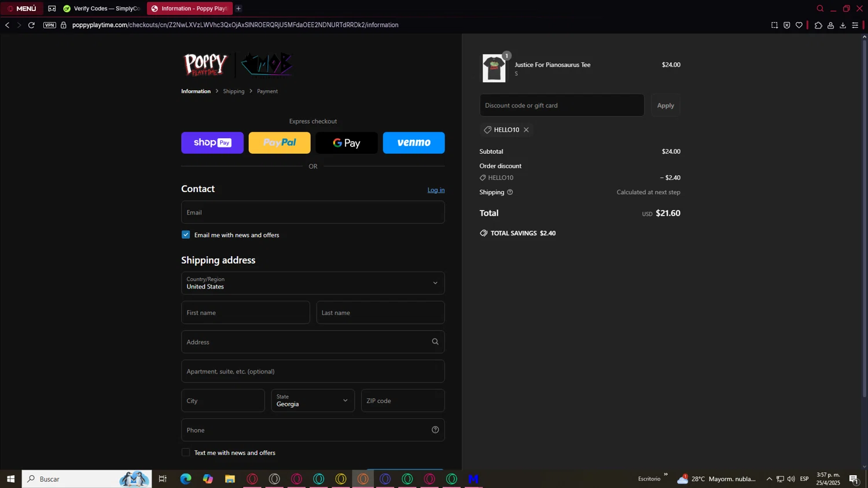Focus the First name field
868x488 pixels.
tap(245, 313)
